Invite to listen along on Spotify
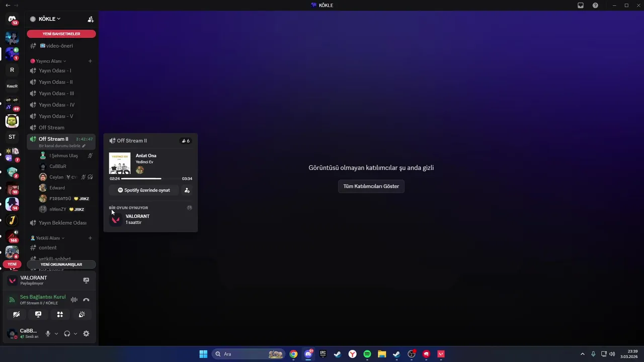The height and width of the screenshot is (362, 644). click(x=187, y=190)
